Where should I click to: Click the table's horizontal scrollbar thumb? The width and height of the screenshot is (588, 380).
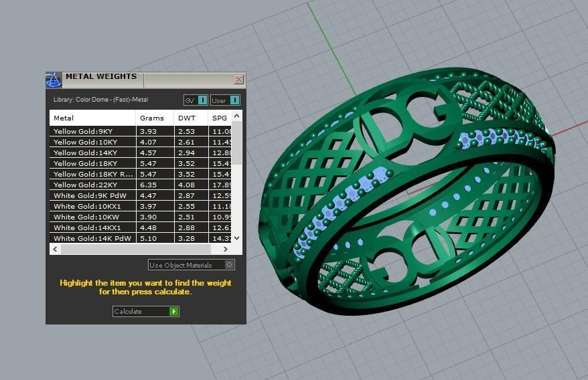(136, 250)
